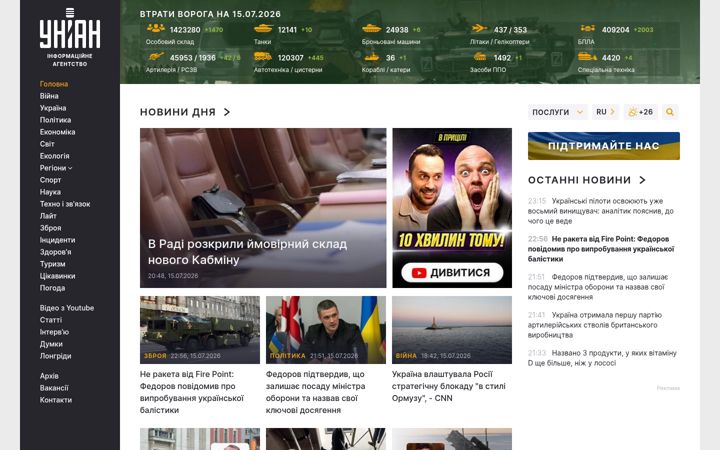Viewport: 720px width, 450px height.
Task: Click the aircraft / helicopters icon
Action: click(x=479, y=28)
